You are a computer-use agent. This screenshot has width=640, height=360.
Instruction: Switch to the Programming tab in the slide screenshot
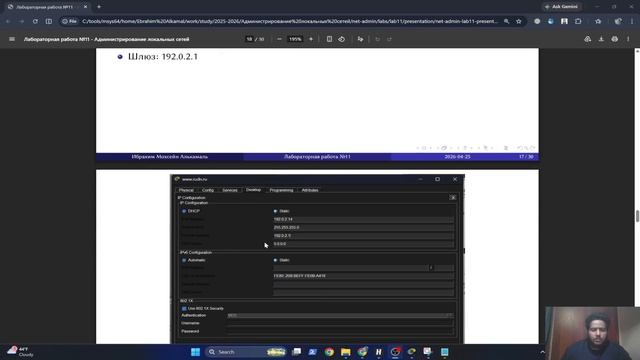pyautogui.click(x=281, y=190)
